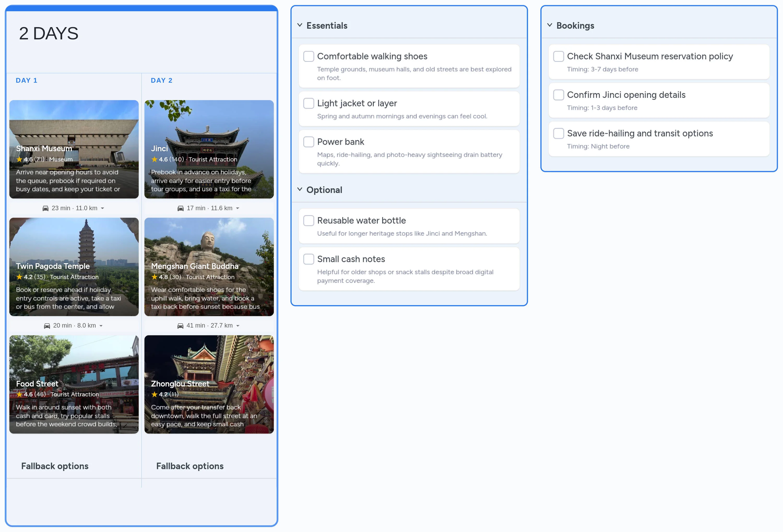Click the star icon on Food Street rating

(19, 394)
